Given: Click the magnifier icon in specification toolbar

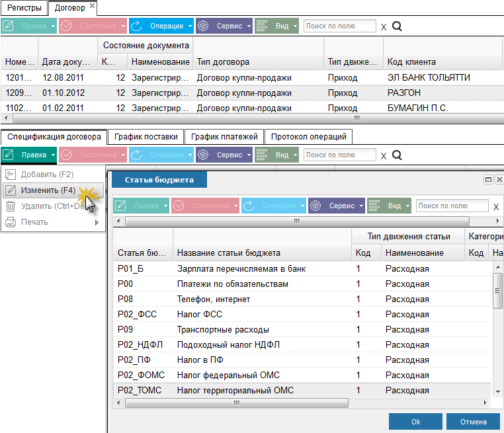Looking at the screenshot, I should 398,155.
